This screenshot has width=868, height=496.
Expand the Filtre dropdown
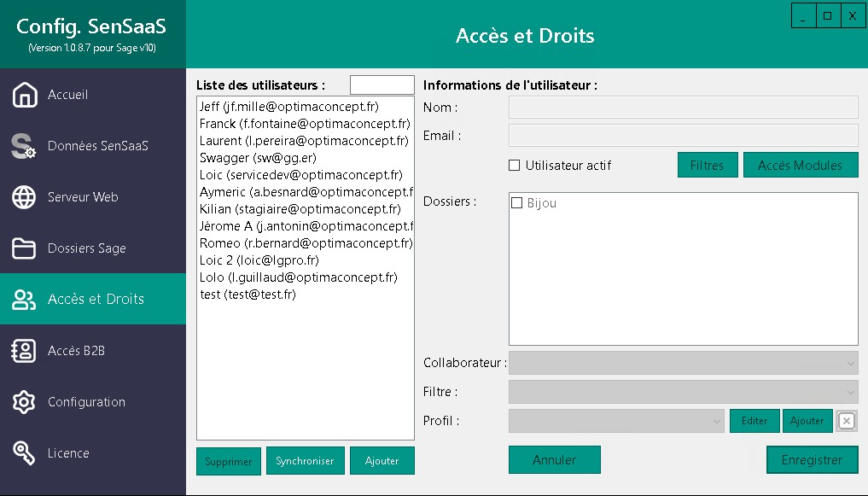click(683, 392)
